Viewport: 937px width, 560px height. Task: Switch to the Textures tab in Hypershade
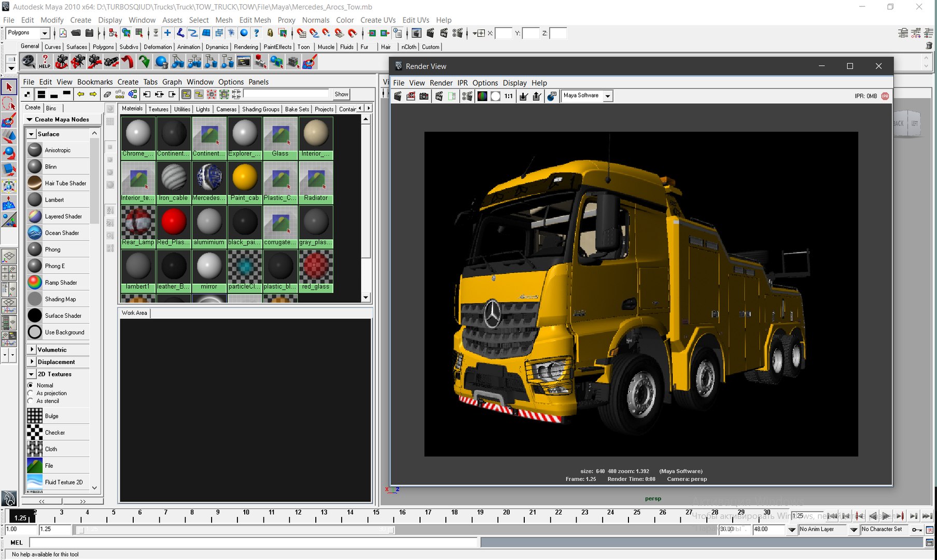coord(158,109)
